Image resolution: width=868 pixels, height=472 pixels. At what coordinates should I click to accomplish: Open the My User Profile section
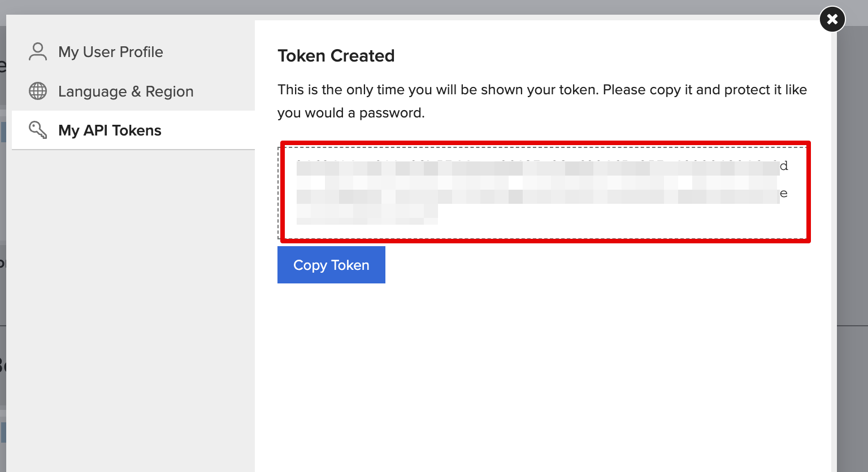point(110,52)
